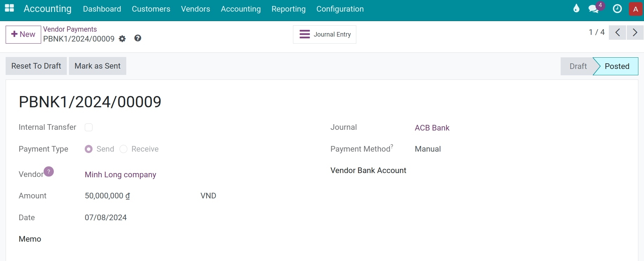Viewport: 644px width, 261px height.
Task: Go to the previous record arrow
Action: 617,33
